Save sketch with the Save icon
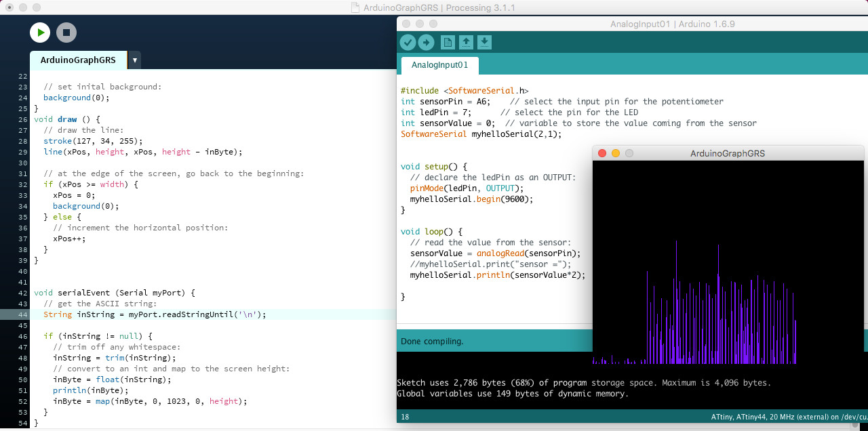Screen dimensions: 868x431 click(x=484, y=43)
